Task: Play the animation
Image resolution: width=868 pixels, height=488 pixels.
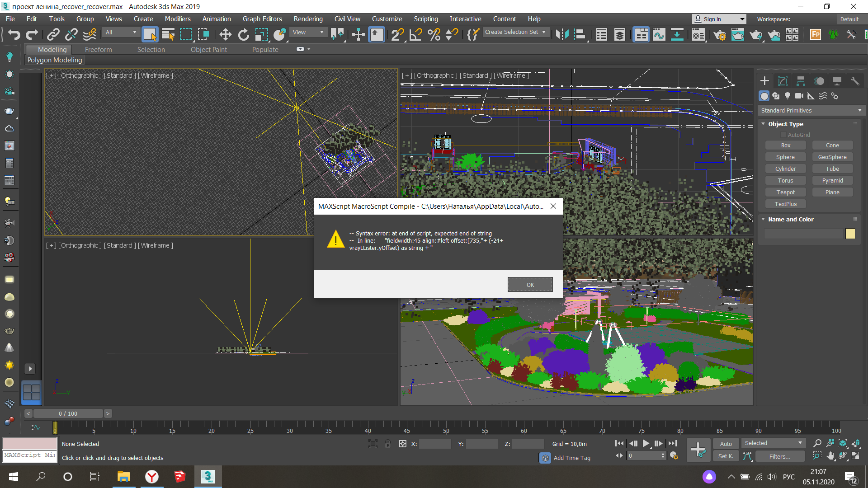Action: (646, 444)
